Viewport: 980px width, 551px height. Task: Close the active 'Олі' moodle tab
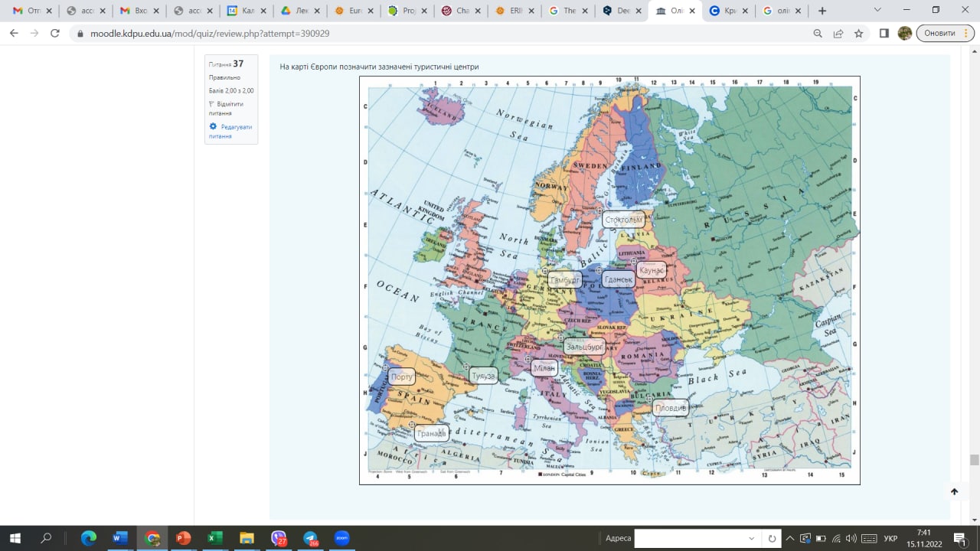[x=691, y=11]
